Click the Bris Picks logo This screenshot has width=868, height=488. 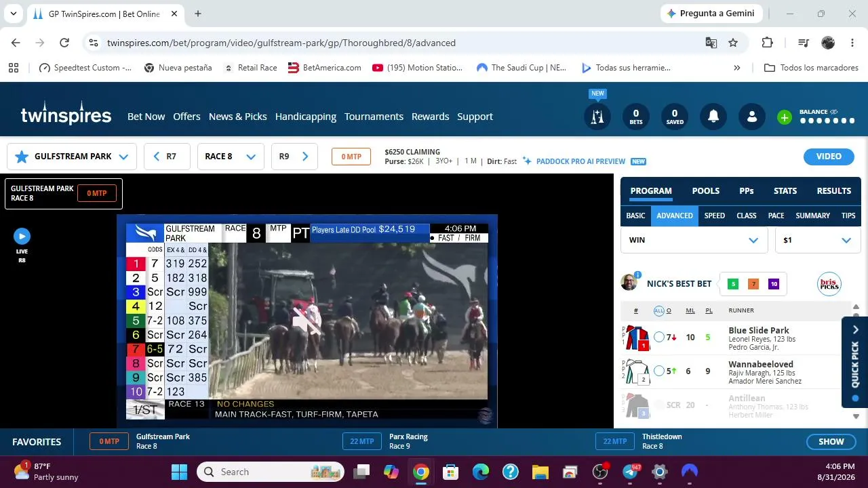tap(829, 284)
